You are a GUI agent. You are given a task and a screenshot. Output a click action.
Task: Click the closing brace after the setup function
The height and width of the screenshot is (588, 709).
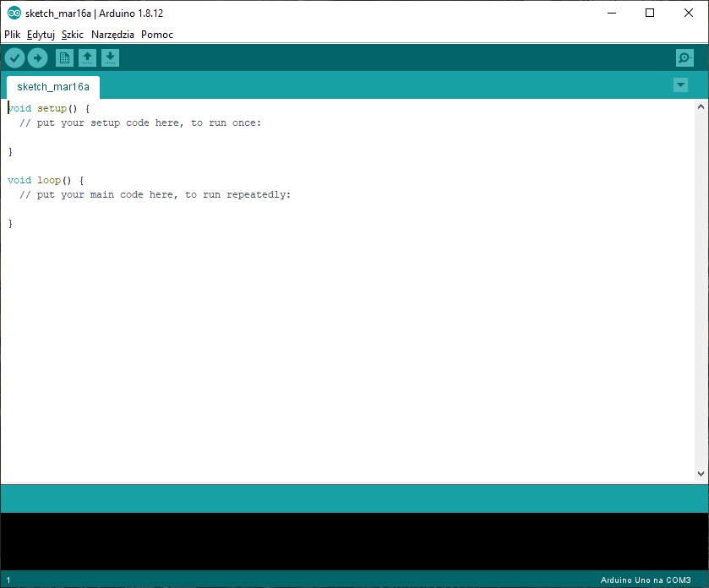tap(10, 152)
